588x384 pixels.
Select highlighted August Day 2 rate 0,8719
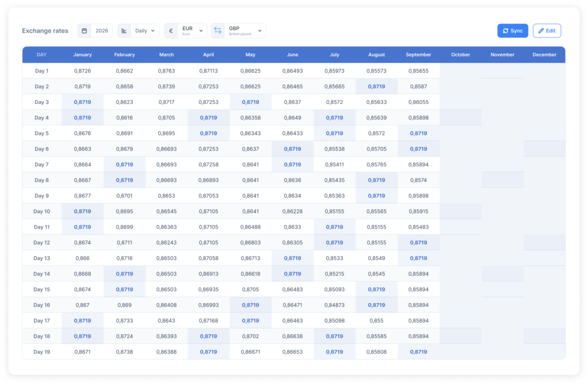[x=377, y=87]
